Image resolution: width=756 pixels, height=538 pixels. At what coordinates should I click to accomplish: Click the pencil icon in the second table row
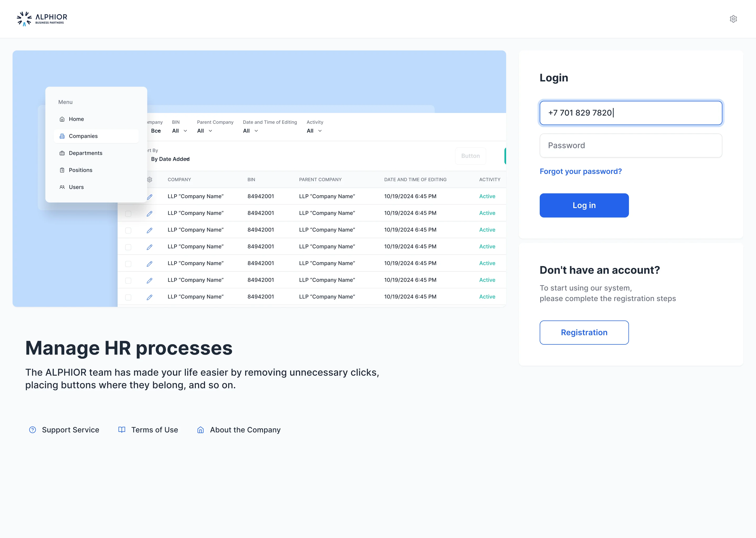coord(150,213)
